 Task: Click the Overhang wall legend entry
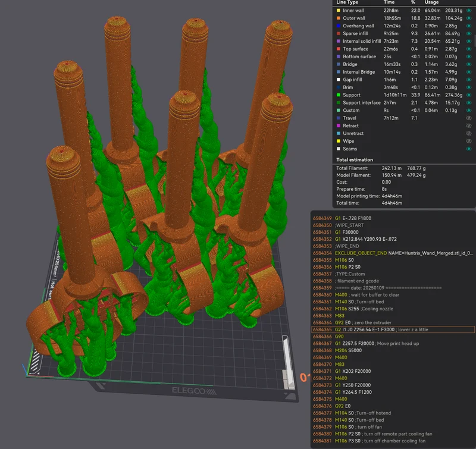[358, 26]
